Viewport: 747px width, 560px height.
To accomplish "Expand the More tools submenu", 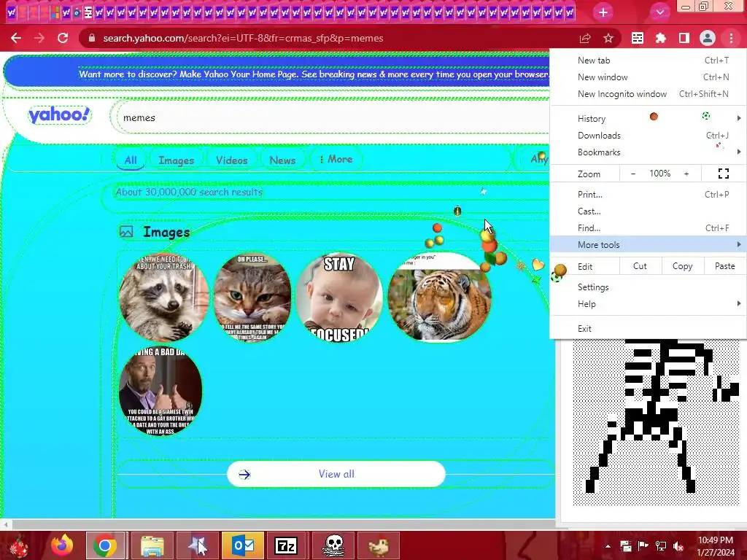I will point(648,245).
